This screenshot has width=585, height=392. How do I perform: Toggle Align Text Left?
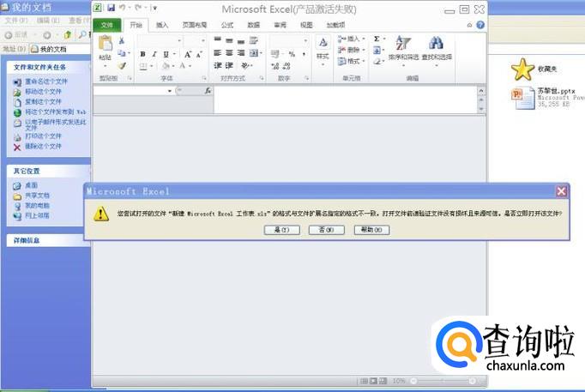(218, 53)
